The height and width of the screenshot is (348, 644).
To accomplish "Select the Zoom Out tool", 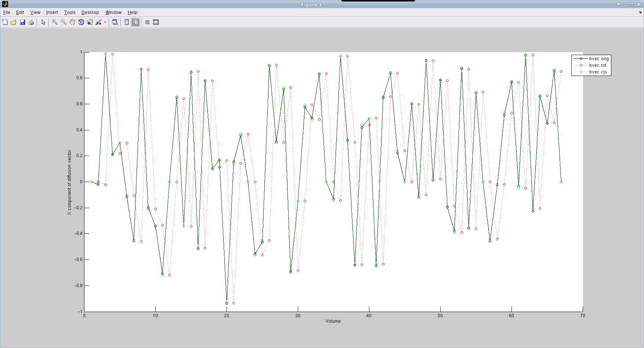I will [x=64, y=22].
